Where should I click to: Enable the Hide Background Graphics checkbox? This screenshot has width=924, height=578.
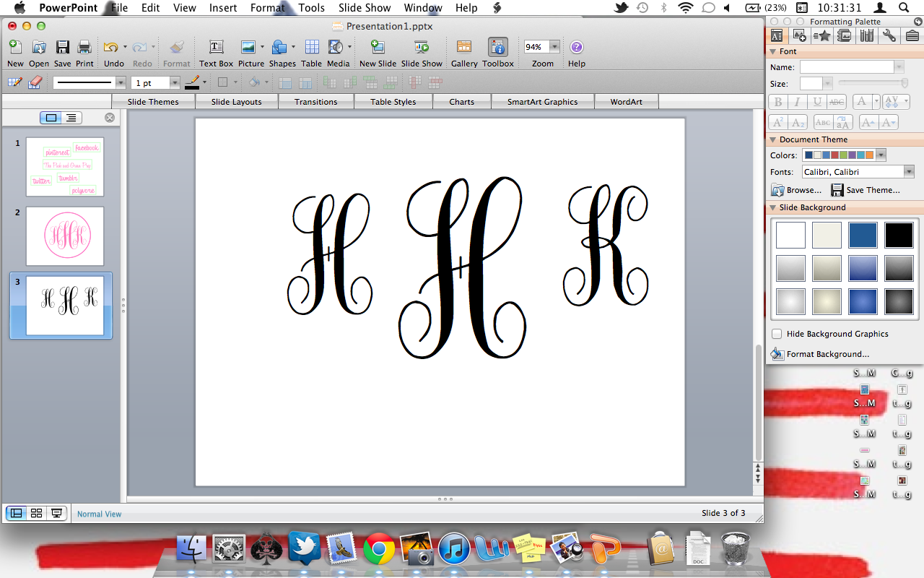click(777, 334)
